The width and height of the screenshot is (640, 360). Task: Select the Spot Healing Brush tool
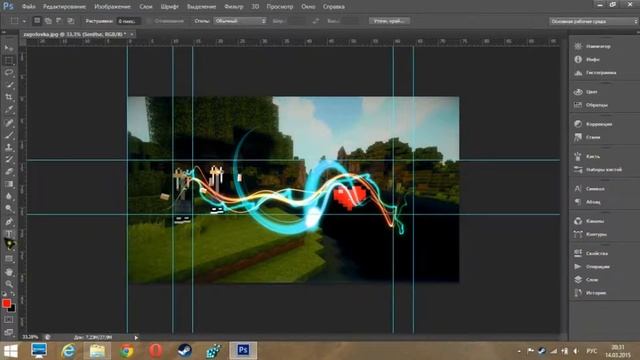[9, 123]
